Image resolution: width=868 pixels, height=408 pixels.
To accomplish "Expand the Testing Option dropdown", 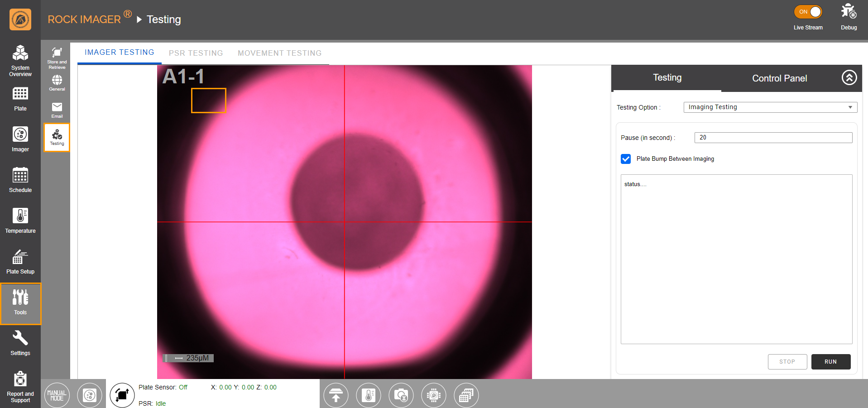I will click(x=770, y=107).
